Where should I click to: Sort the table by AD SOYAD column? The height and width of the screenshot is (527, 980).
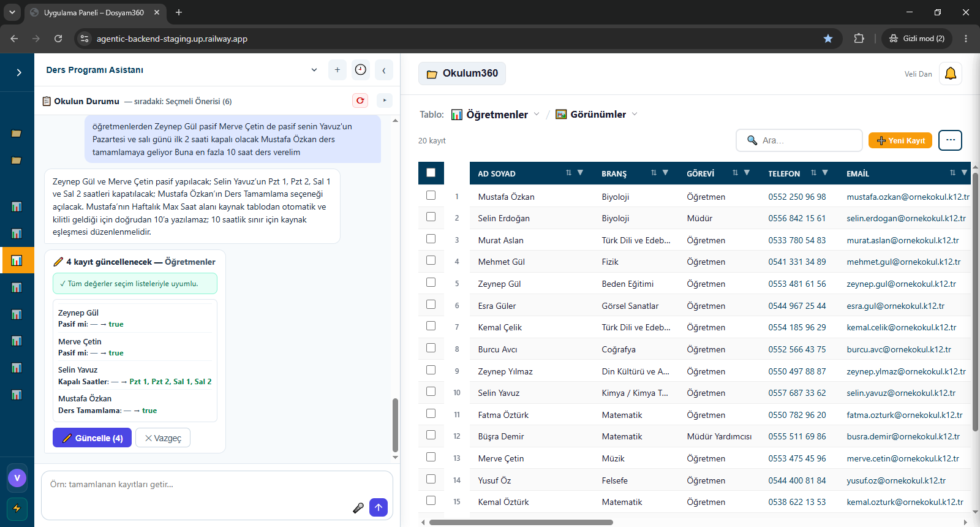568,173
